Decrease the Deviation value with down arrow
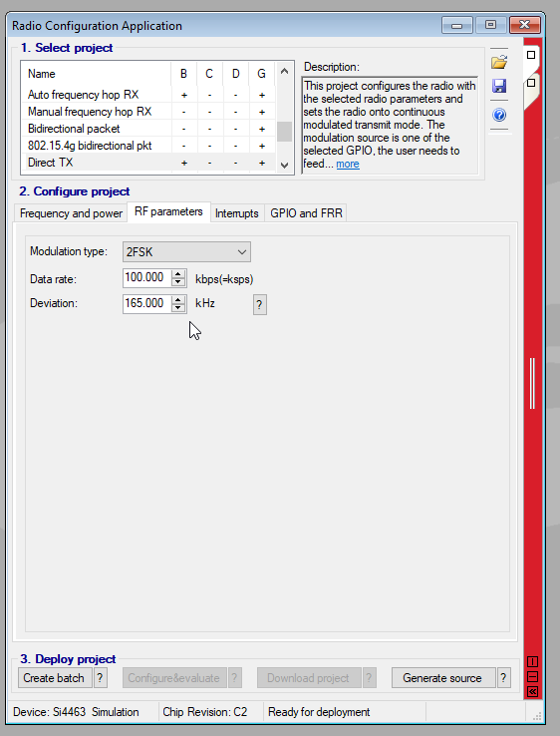 tap(177, 307)
